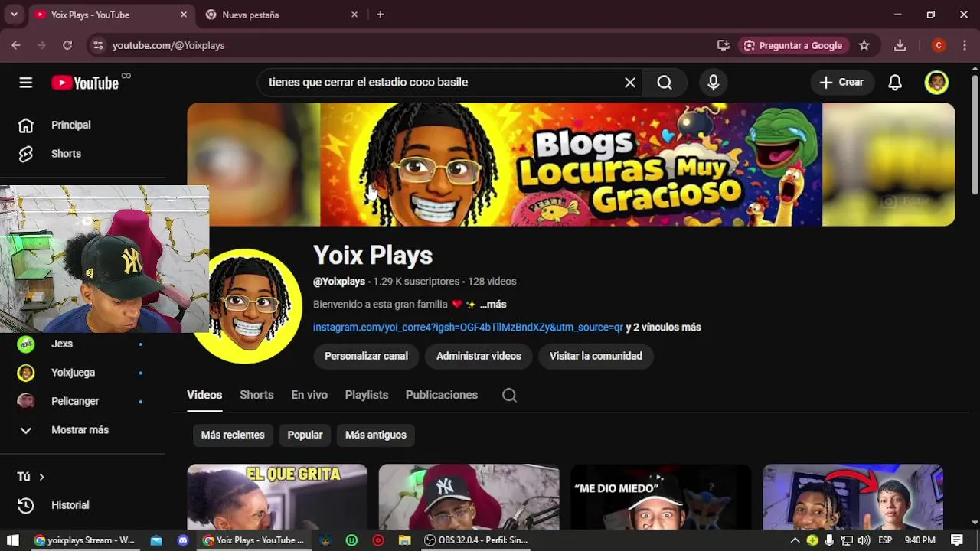The height and width of the screenshot is (551, 980).
Task: Bookmark this page with the star
Action: pyautogui.click(x=864, y=45)
